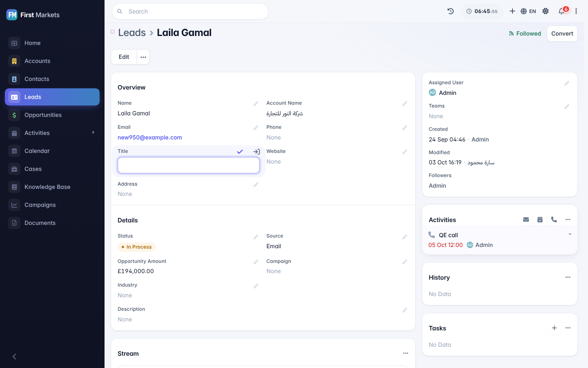Viewport: 588px width, 368px height.
Task: Toggle the small square beside Leads breadcrumb
Action: click(x=112, y=31)
